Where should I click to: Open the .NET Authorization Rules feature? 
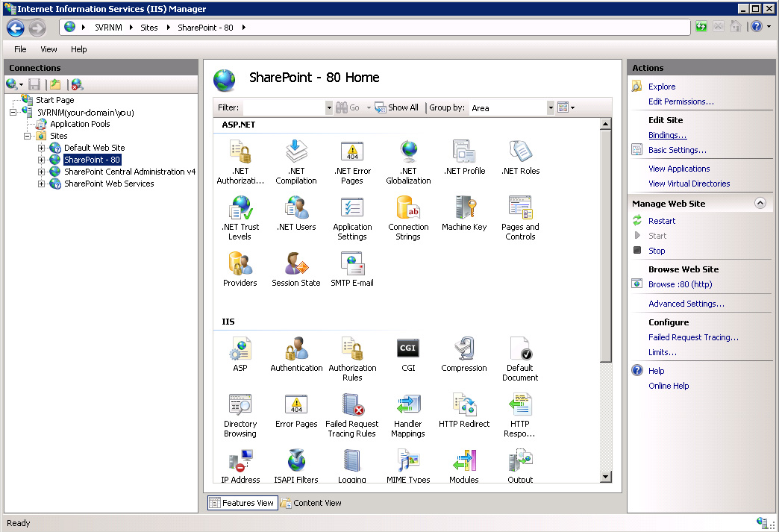(240, 162)
